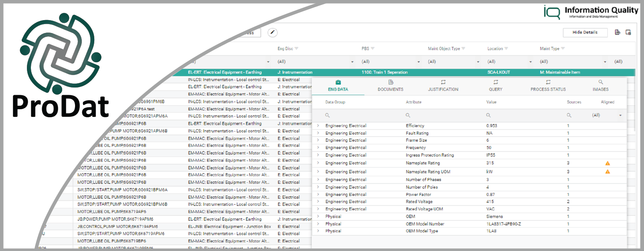Expand the Efficiency attribute row
The image size is (644, 251).
click(x=318, y=126)
